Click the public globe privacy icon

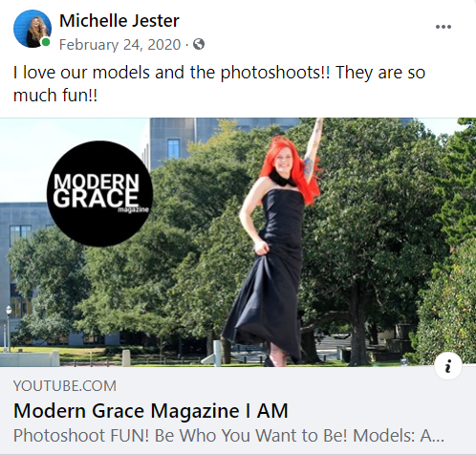[199, 44]
